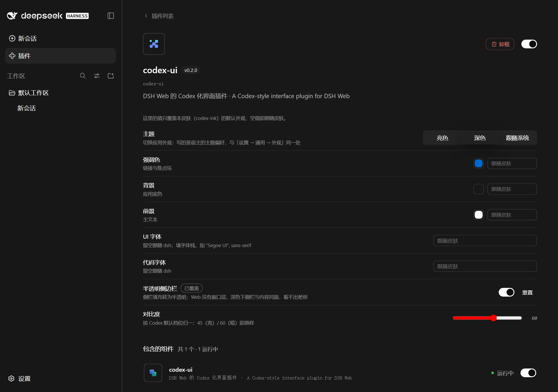Select the 深色 theme option
This screenshot has width=558, height=392.
(480, 138)
